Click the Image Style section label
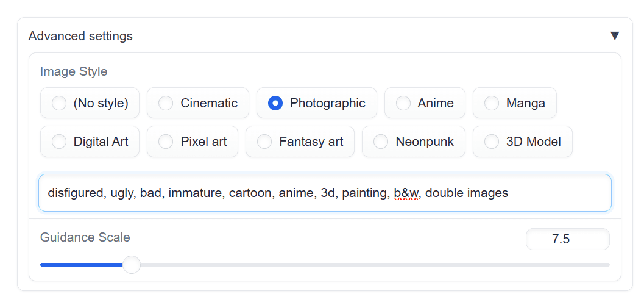Viewport: 644px width, 302px height. (x=74, y=71)
